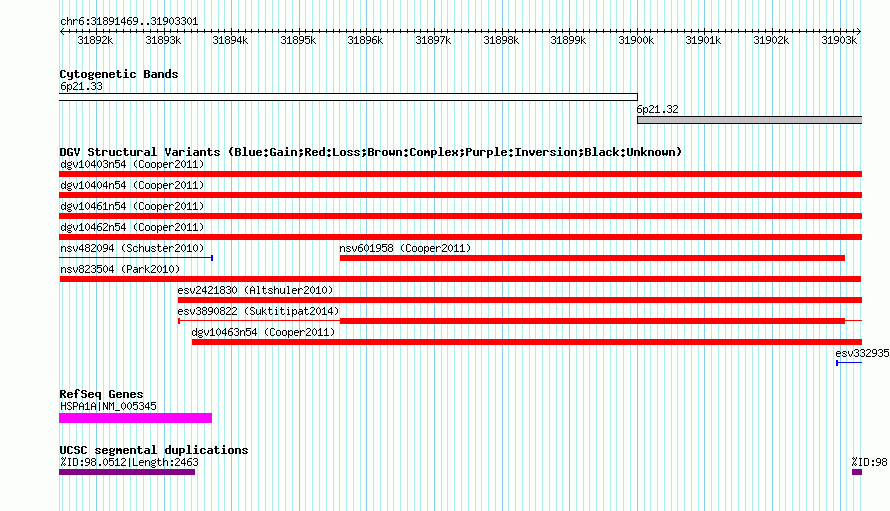Click the 6p21.33 cytogenetic band bar
This screenshot has height=511, width=890.
tap(349, 97)
